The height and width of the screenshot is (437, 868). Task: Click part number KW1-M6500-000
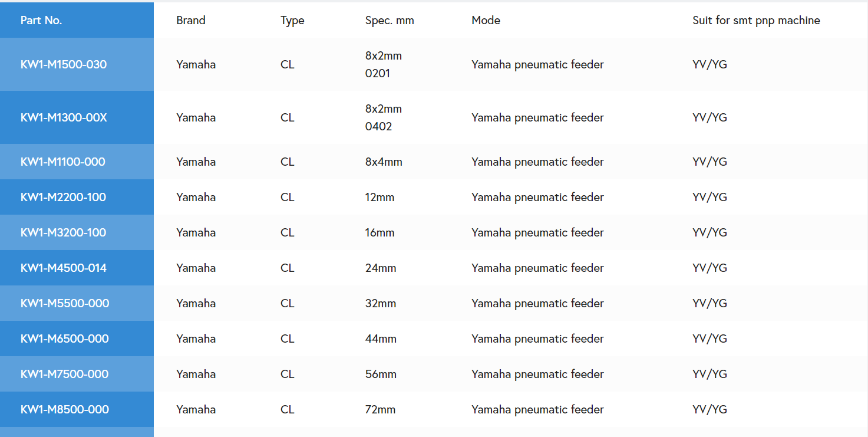tap(65, 339)
